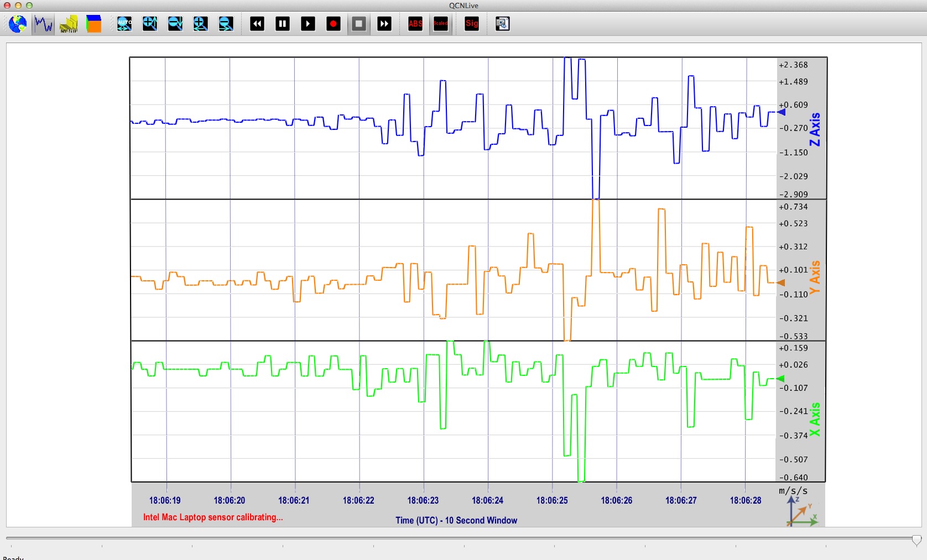Image resolution: width=927 pixels, height=560 pixels.
Task: Open the globe earthquake map view
Action: 18,24
